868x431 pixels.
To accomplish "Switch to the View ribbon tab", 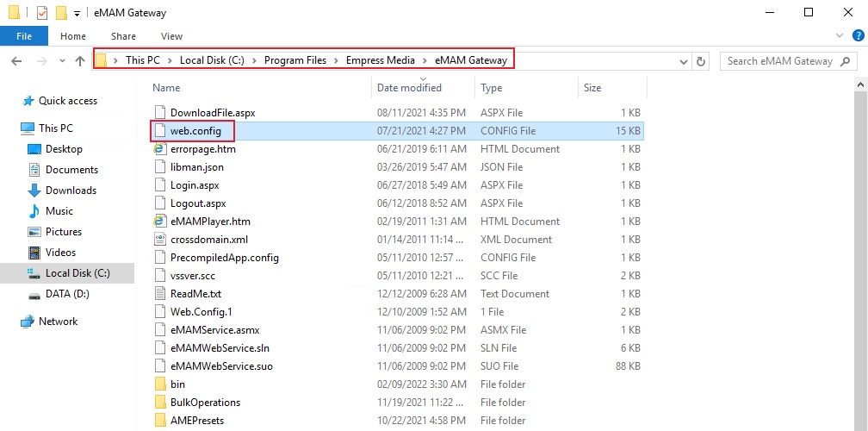I will coord(171,36).
